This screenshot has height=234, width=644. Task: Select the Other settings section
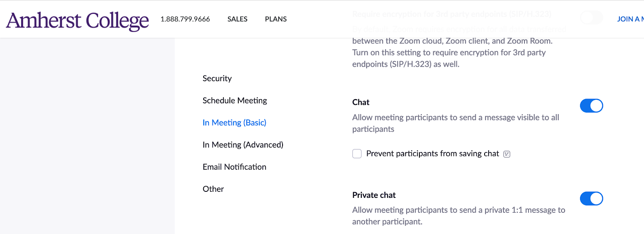[x=213, y=189]
